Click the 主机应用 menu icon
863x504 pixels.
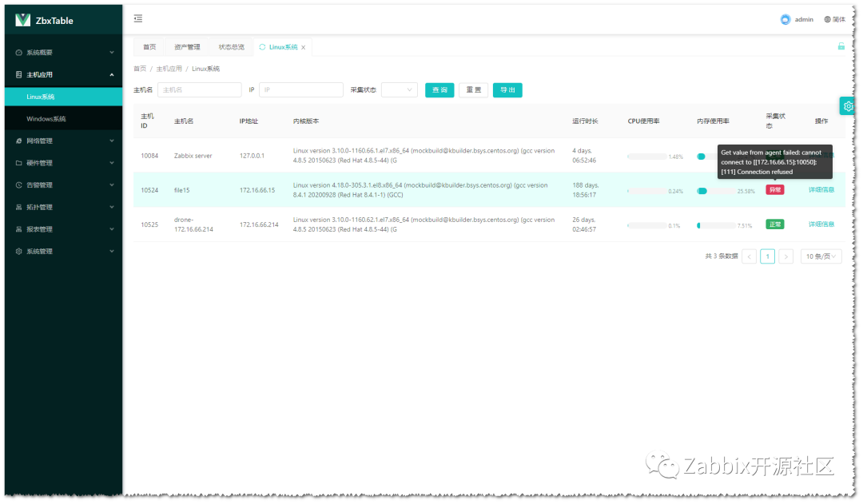coord(18,75)
